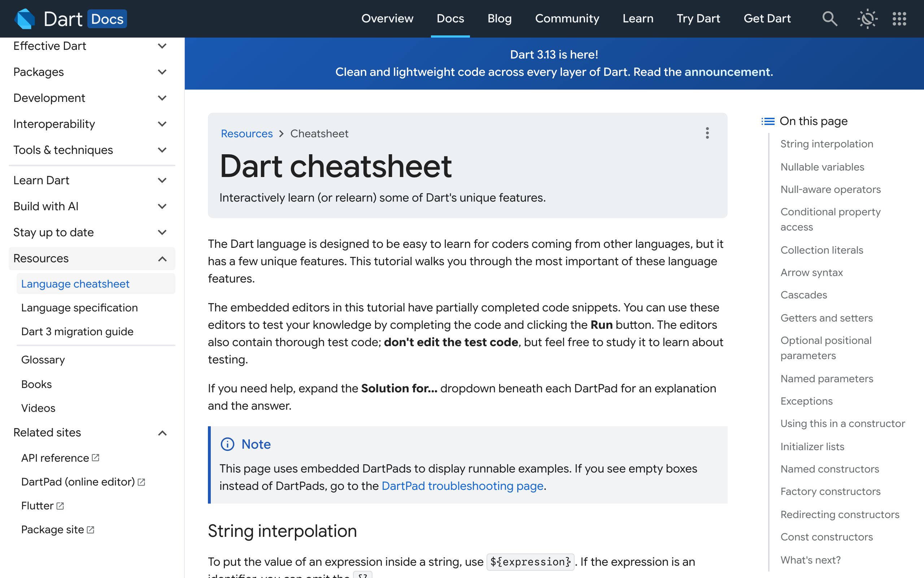Open the DartPad troubleshooting page link

(462, 486)
